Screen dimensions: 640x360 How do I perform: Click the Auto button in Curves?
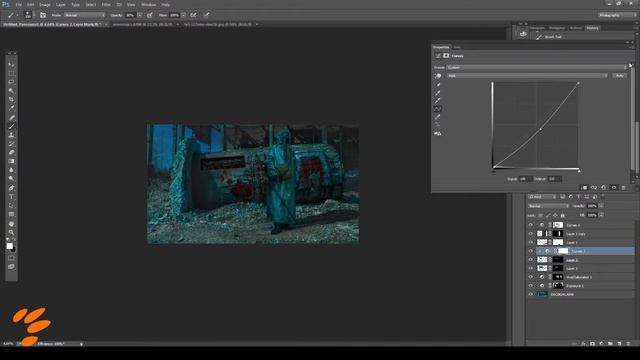620,76
